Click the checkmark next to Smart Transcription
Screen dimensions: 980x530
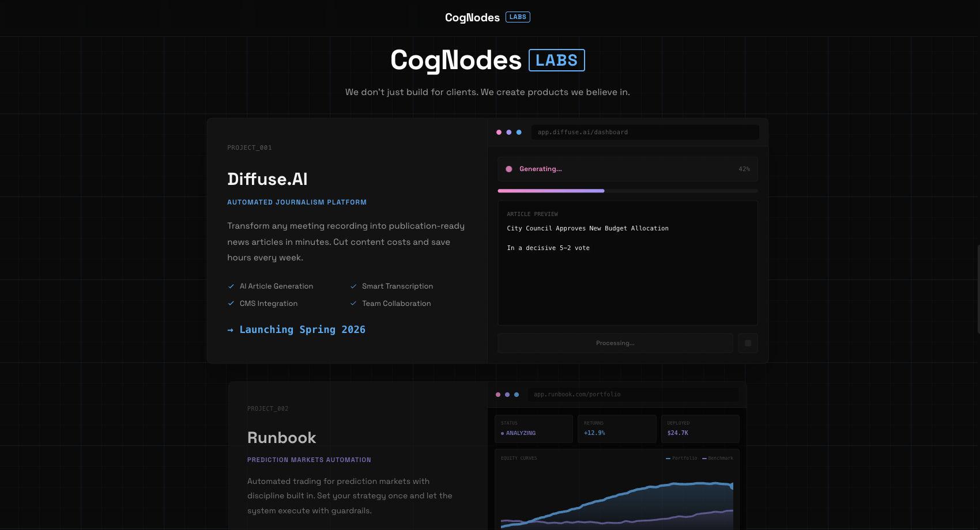(353, 286)
